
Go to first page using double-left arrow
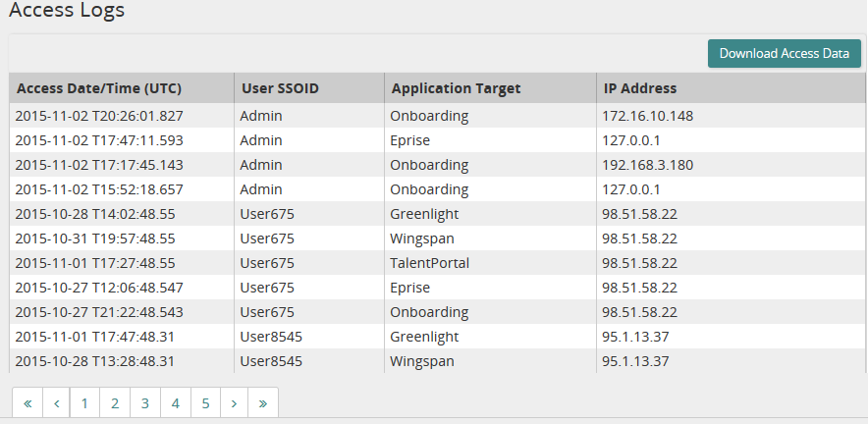(27, 402)
